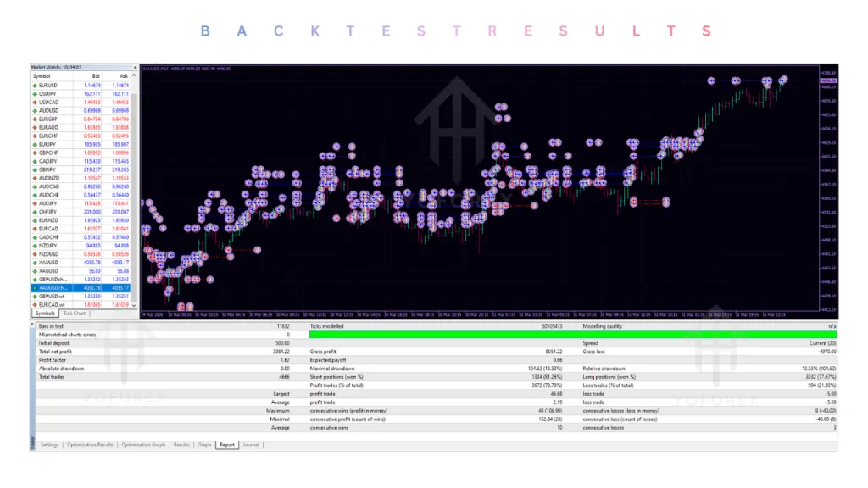Click the NZDUSD direction arrow icon

click(35, 254)
